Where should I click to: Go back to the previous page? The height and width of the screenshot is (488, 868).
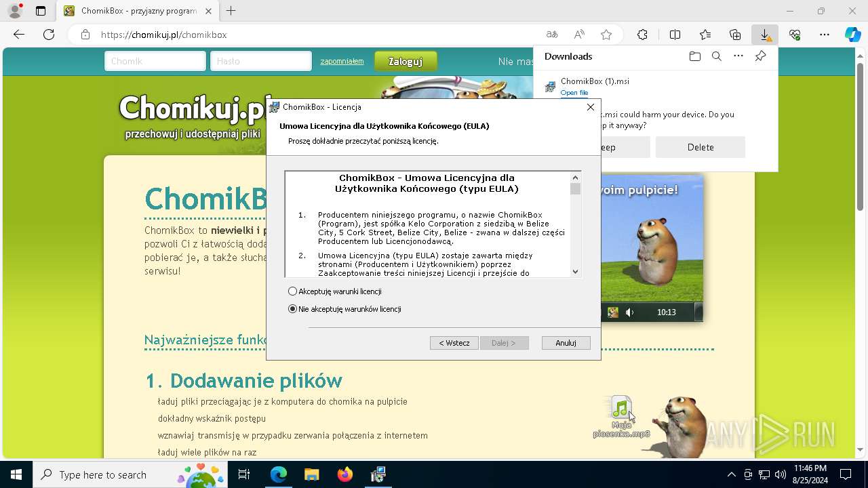coord(19,35)
